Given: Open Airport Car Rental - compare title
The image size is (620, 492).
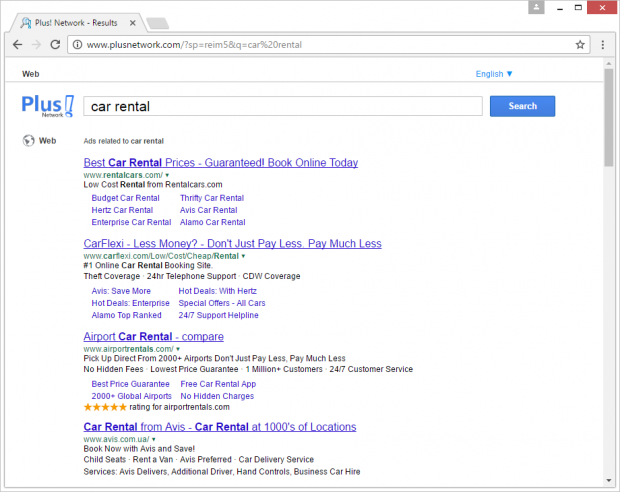Looking at the screenshot, I should [x=153, y=337].
